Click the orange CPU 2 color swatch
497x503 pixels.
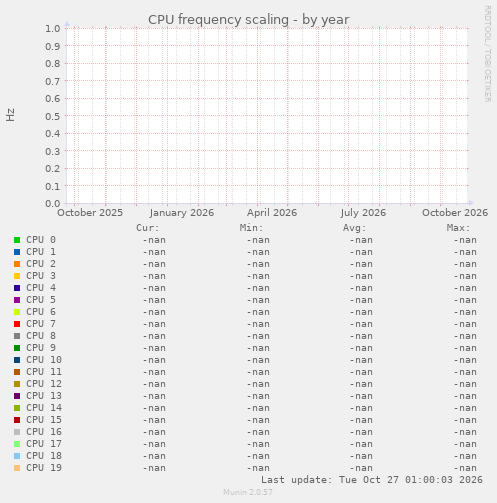[17, 264]
